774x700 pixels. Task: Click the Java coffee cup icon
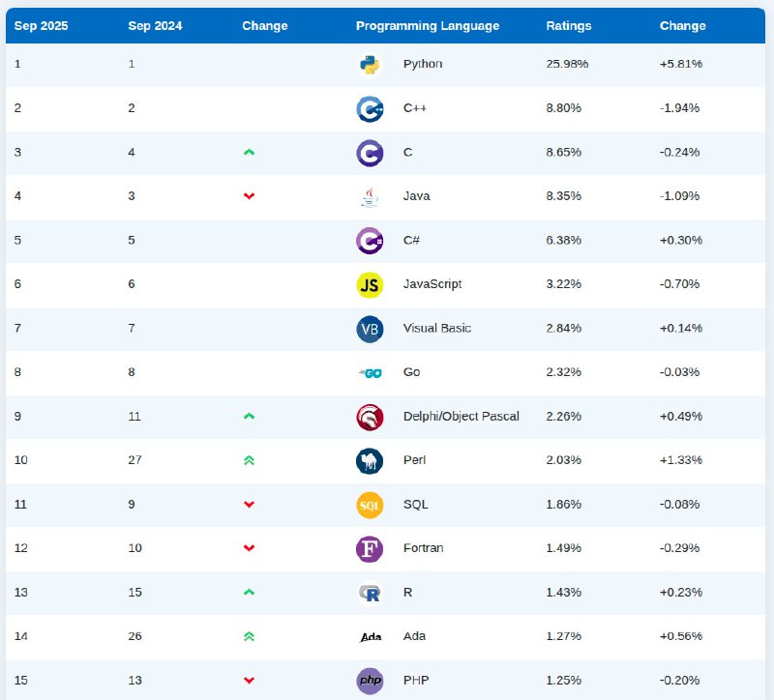coord(370,197)
